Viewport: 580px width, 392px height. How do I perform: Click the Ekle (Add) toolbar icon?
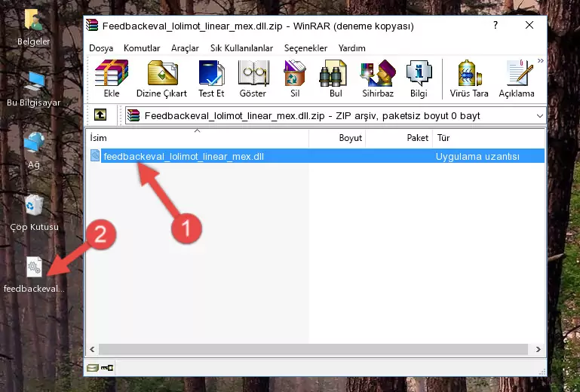(x=112, y=78)
